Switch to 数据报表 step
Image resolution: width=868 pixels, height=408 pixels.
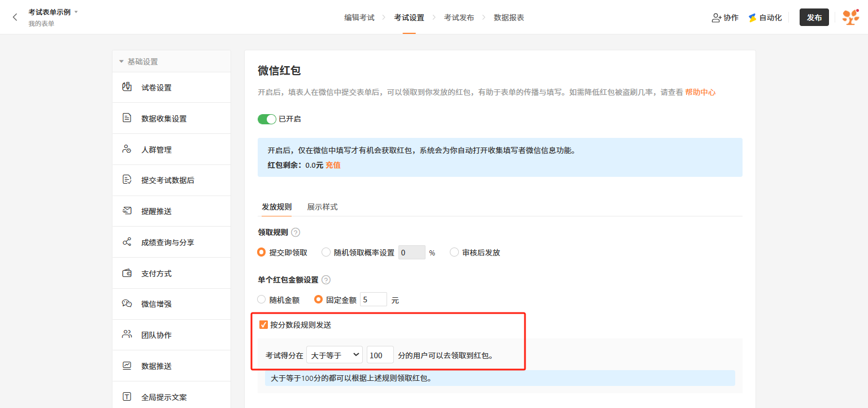(x=509, y=18)
